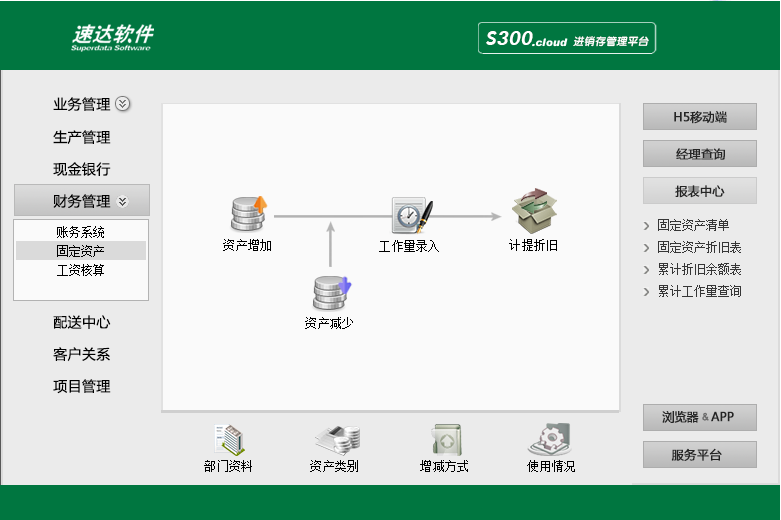
Task: Expand the 业务管理 chevron
Action: click(123, 104)
